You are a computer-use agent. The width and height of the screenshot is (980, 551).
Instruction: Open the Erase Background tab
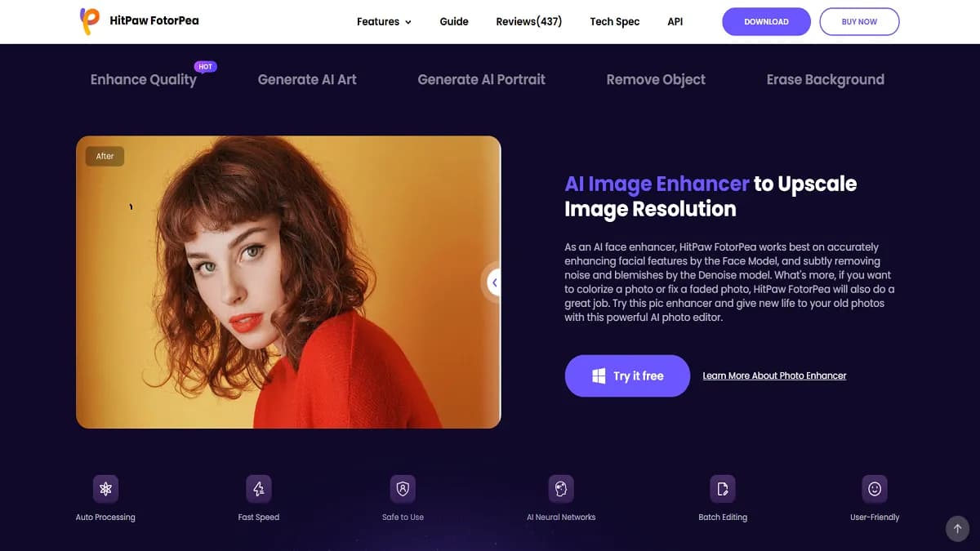coord(825,80)
